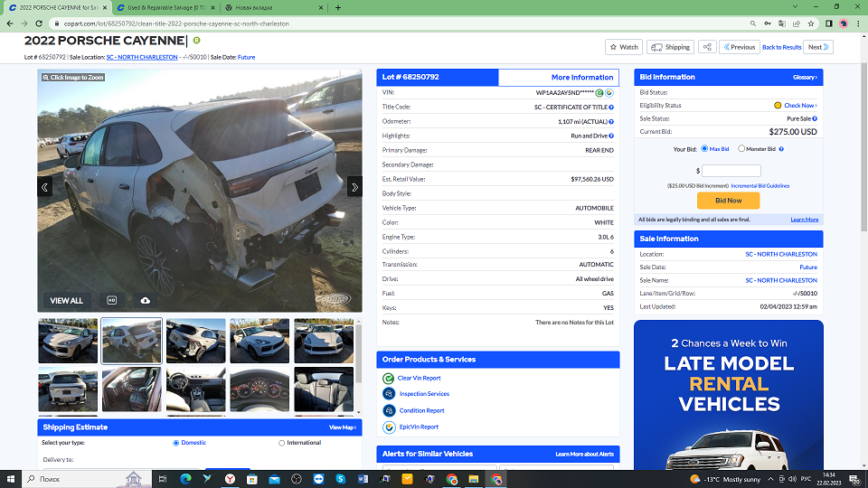The height and width of the screenshot is (488, 868).
Task: Click the download images cloud icon
Action: pos(145,300)
